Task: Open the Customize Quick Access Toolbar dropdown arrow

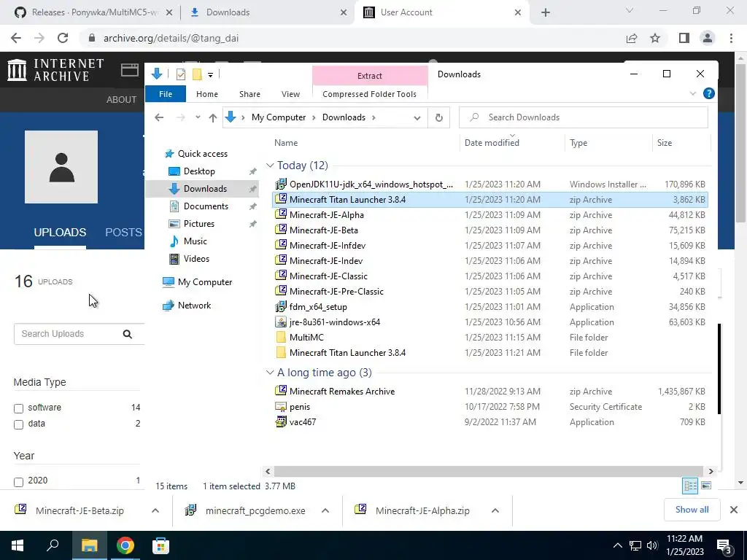Action: [210, 75]
